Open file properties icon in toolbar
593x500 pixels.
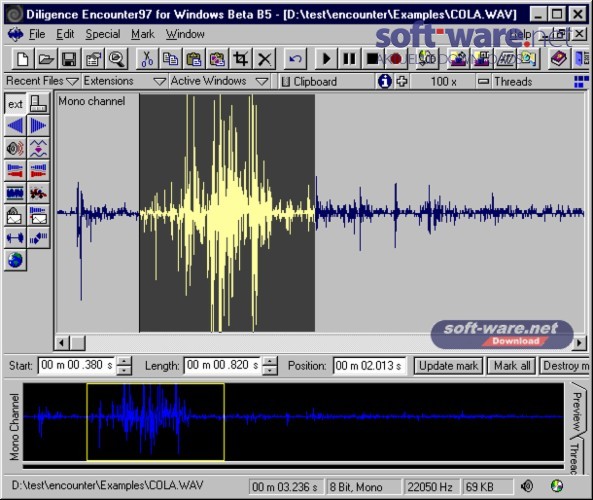pos(93,59)
